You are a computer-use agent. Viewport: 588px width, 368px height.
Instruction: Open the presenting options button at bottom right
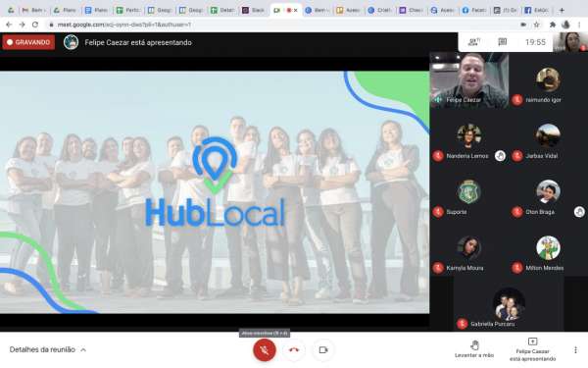point(532,349)
